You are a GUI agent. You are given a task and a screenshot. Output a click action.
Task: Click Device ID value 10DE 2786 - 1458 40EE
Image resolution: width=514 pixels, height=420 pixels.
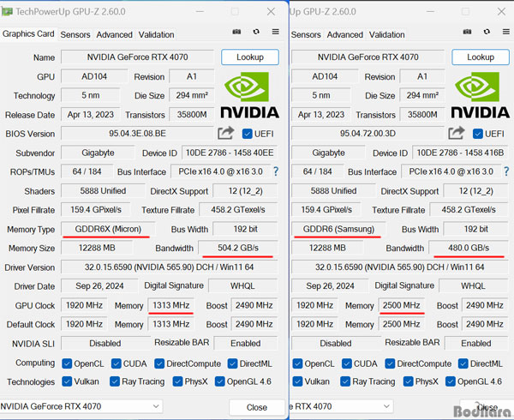pyautogui.click(x=230, y=153)
